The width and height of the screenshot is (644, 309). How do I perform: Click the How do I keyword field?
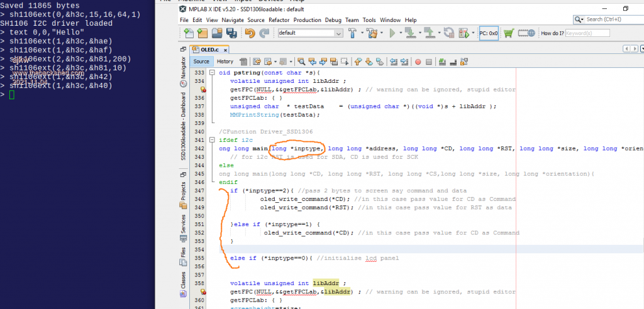(587, 33)
